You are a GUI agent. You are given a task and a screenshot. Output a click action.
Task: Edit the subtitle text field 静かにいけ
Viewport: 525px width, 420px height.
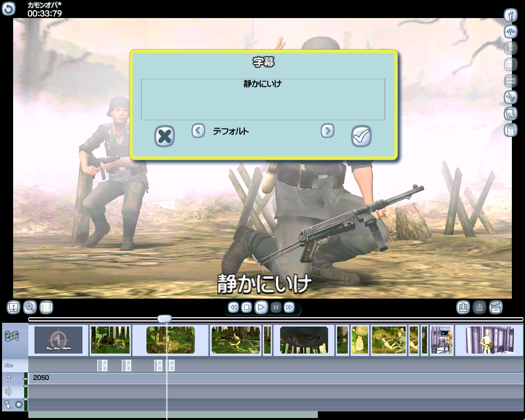point(263,99)
